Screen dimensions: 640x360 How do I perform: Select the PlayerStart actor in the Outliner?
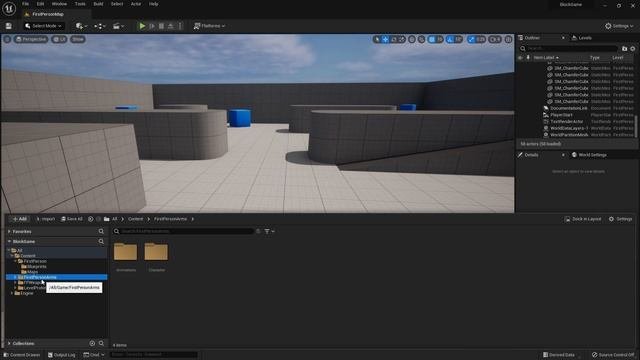tap(561, 115)
